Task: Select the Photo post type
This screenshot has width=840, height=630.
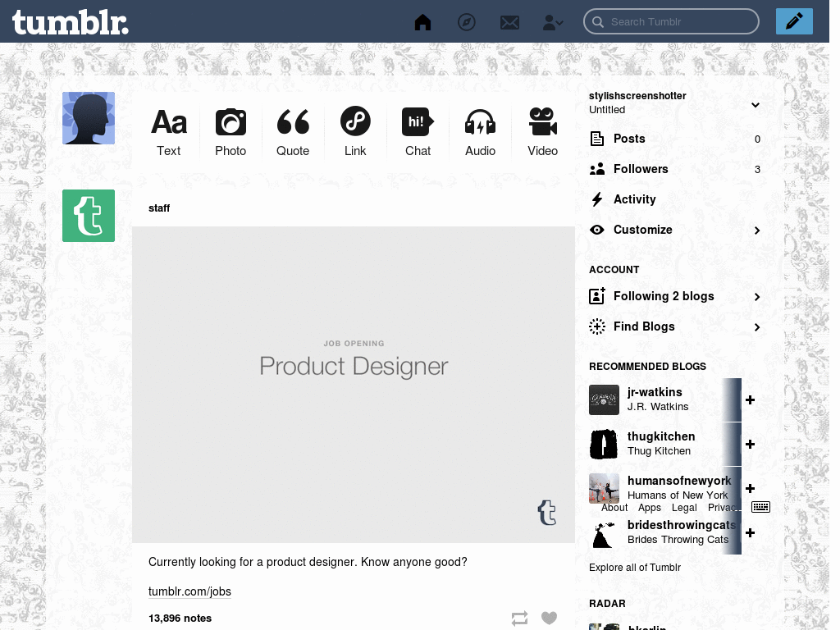Action: [231, 130]
